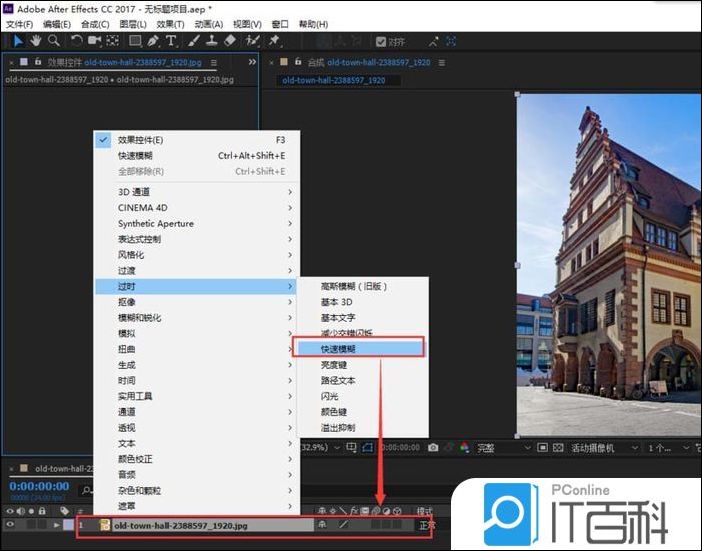702x551 pixels.
Task: Select the Puppet Pin tool
Action: click(x=274, y=41)
